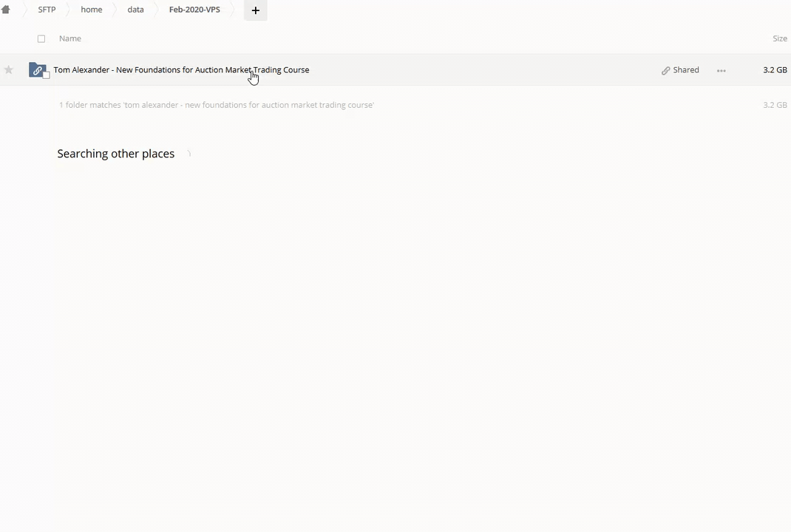Open the three-dot more actions menu
The height and width of the screenshot is (532, 791).
[x=721, y=70]
